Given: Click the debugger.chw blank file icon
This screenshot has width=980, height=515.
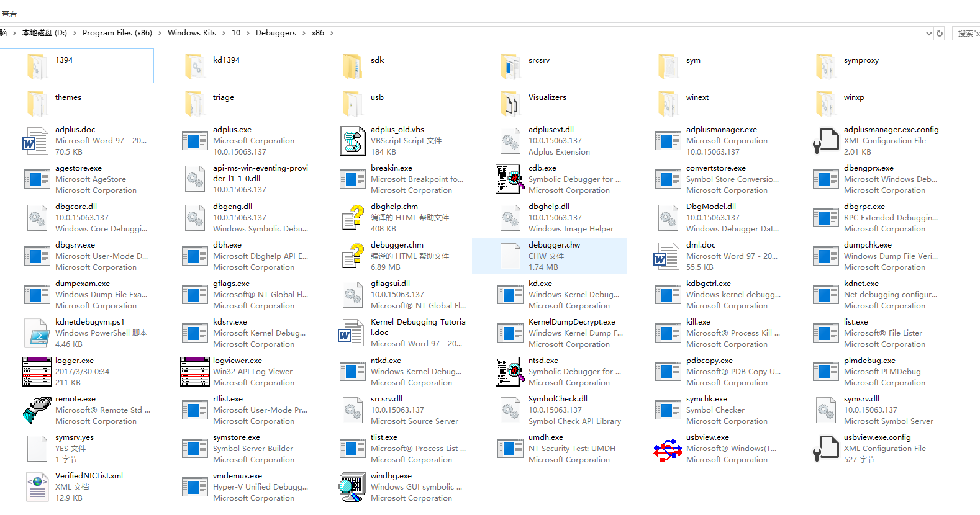Looking at the screenshot, I should pos(510,256).
